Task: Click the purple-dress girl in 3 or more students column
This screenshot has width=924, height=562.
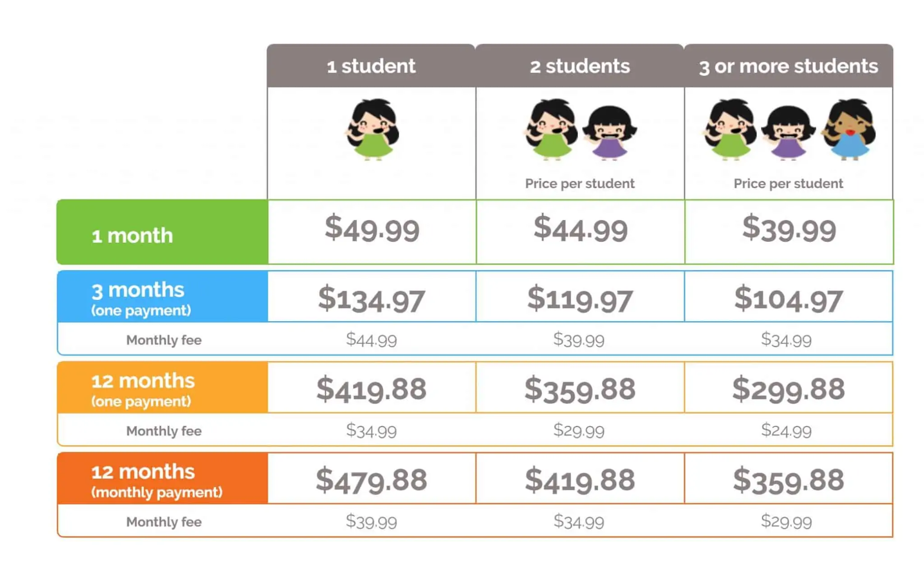Action: 788,133
